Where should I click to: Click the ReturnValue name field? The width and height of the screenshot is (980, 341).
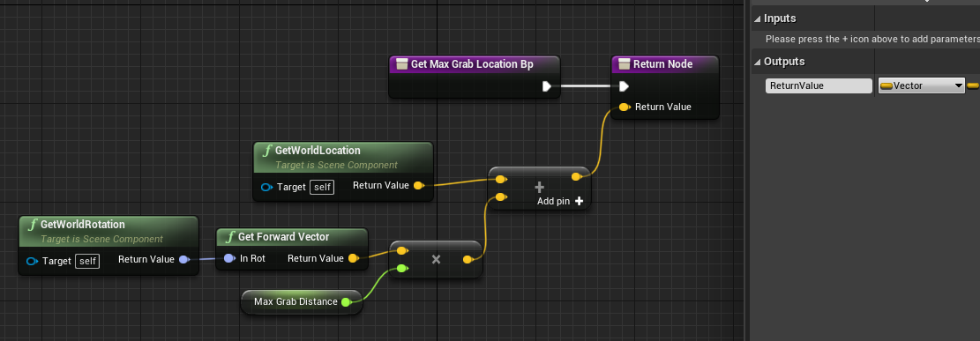[x=819, y=86]
